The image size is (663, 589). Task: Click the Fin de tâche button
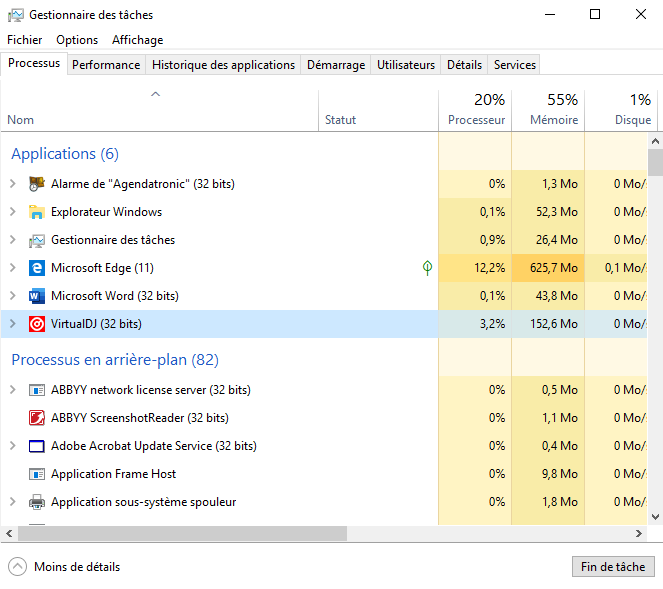613,567
